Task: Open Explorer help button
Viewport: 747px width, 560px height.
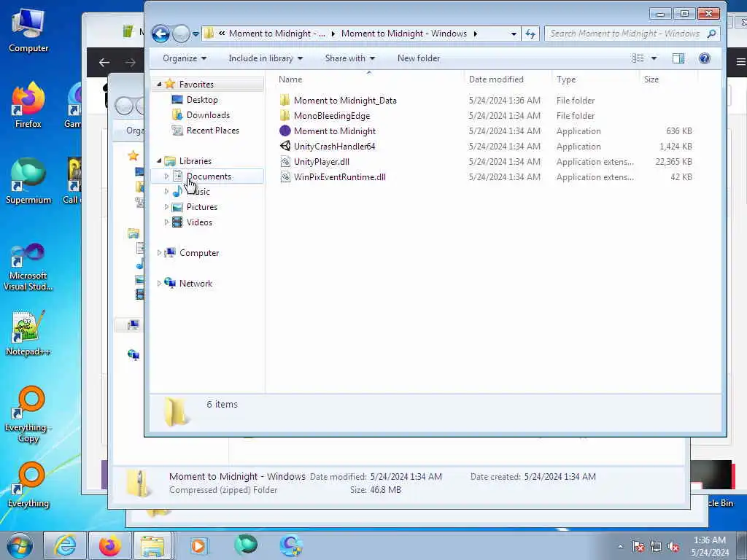Action: pyautogui.click(x=704, y=58)
